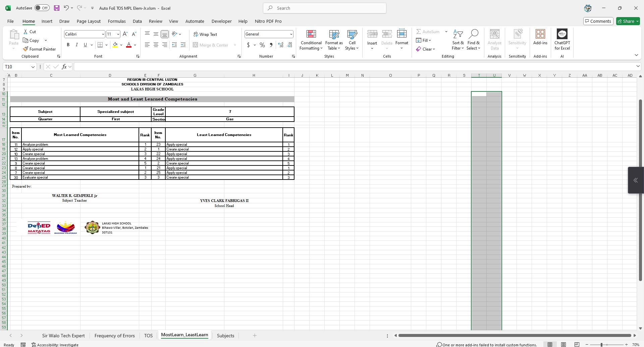Click the yellow fill color swatch
The width and height of the screenshot is (644, 347).
115,45
